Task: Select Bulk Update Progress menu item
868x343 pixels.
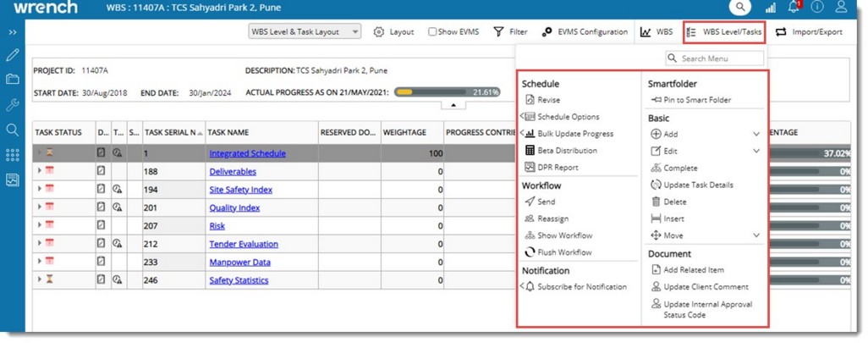Action: tap(575, 134)
